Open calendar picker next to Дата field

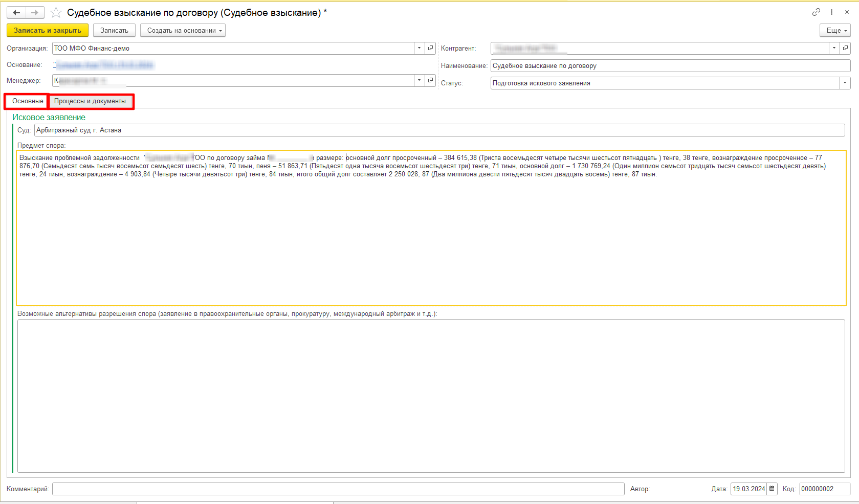point(772,489)
